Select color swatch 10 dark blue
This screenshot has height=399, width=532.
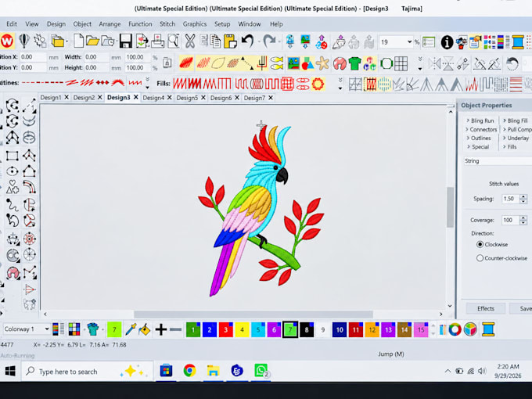pyautogui.click(x=340, y=329)
